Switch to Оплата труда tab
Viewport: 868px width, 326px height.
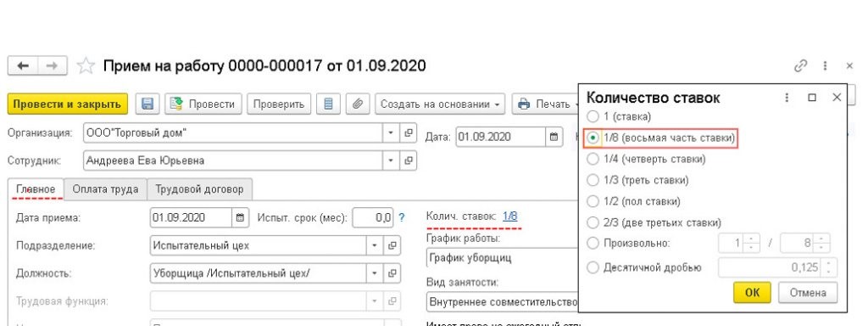[105, 189]
